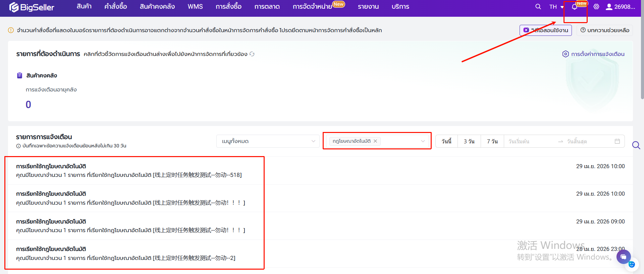Select the 7 วัน date range option
The width and height of the screenshot is (644, 274).
492,141
